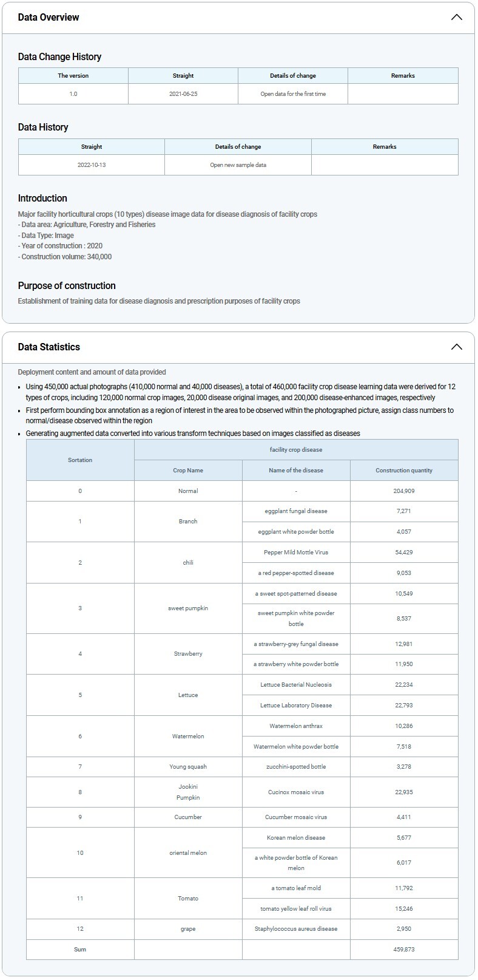The height and width of the screenshot is (980, 478).
Task: Select the 'Open new sample data' cell
Action: tap(238, 165)
